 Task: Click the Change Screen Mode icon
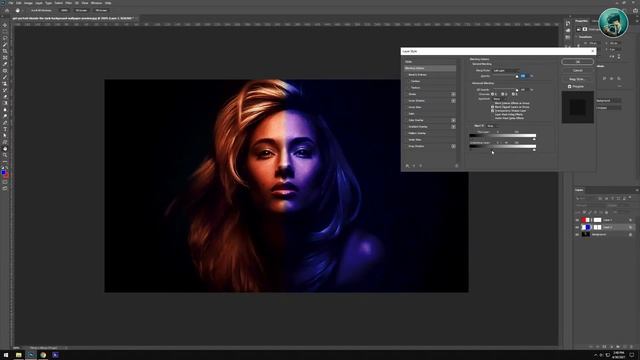point(5,188)
